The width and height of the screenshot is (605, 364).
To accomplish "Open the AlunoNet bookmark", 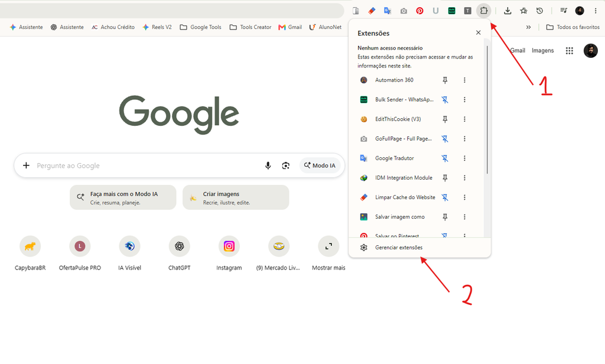I will (326, 27).
